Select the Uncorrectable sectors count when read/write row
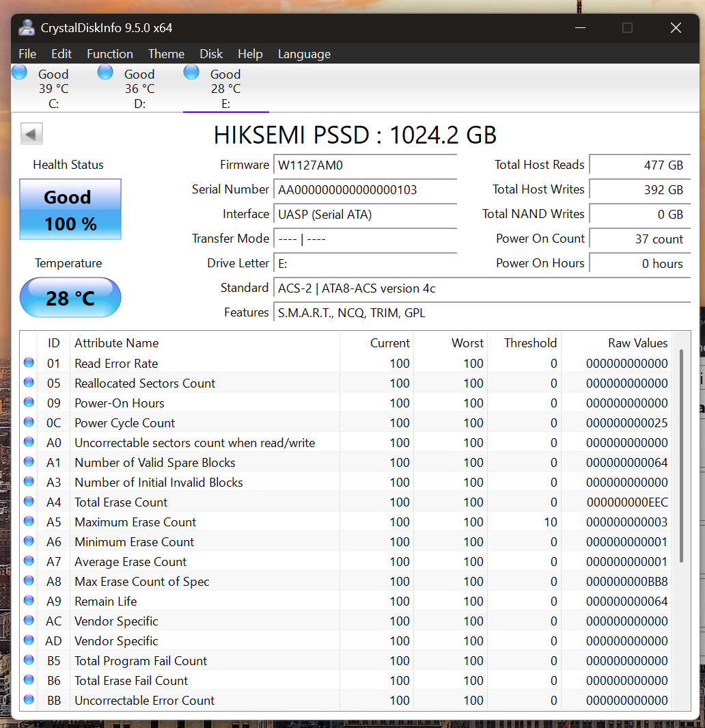Viewport: 705px width, 728px height. coord(346,443)
